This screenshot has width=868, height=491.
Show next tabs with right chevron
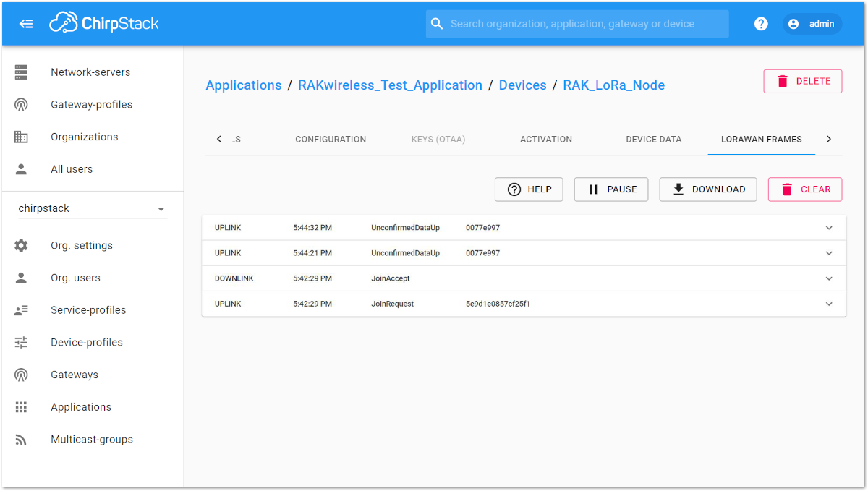(x=829, y=139)
